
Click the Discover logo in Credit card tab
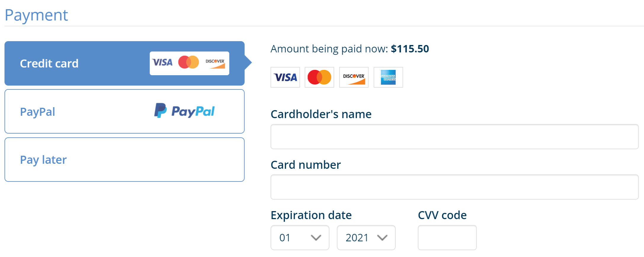pyautogui.click(x=215, y=63)
